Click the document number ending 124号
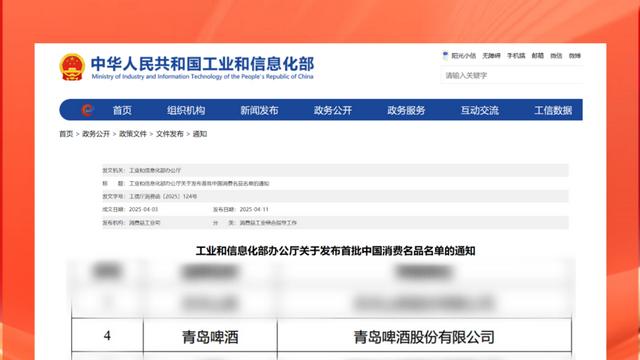Viewport: 640px width, 360px height. (x=163, y=196)
